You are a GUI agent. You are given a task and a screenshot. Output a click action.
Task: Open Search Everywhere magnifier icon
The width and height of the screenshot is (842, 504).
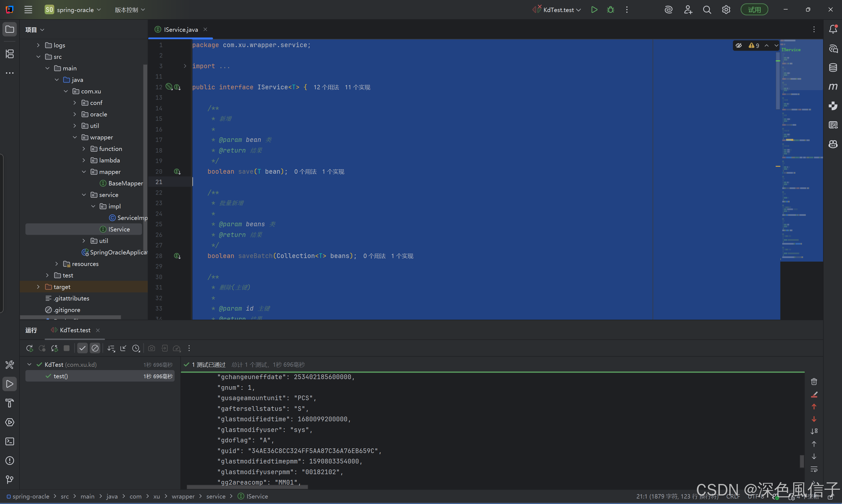(707, 10)
